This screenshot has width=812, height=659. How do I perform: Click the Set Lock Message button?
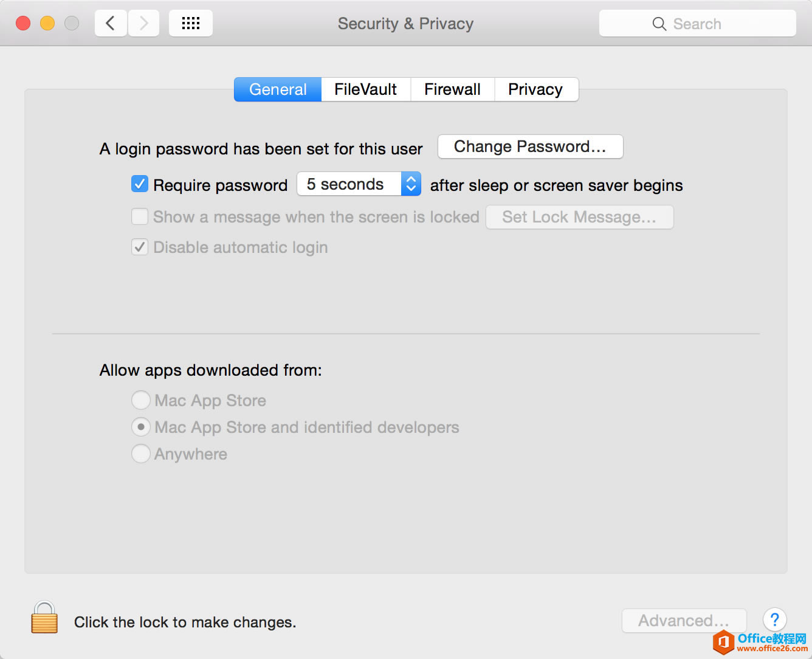(x=579, y=217)
